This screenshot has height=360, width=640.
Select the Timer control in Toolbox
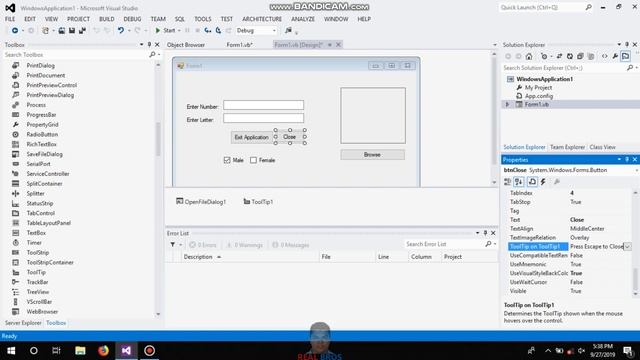pos(34,242)
